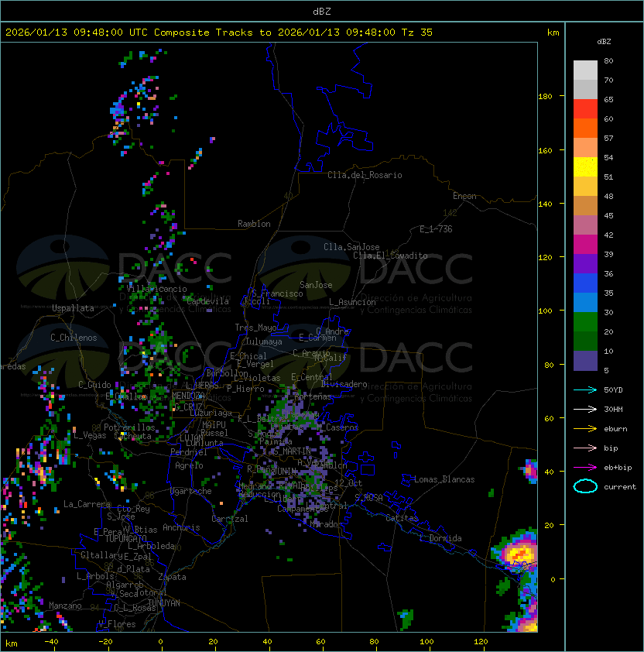Image resolution: width=644 pixels, height=652 pixels.
Task: Pick the magenta swatch below the 42 label
Action: tap(585, 244)
